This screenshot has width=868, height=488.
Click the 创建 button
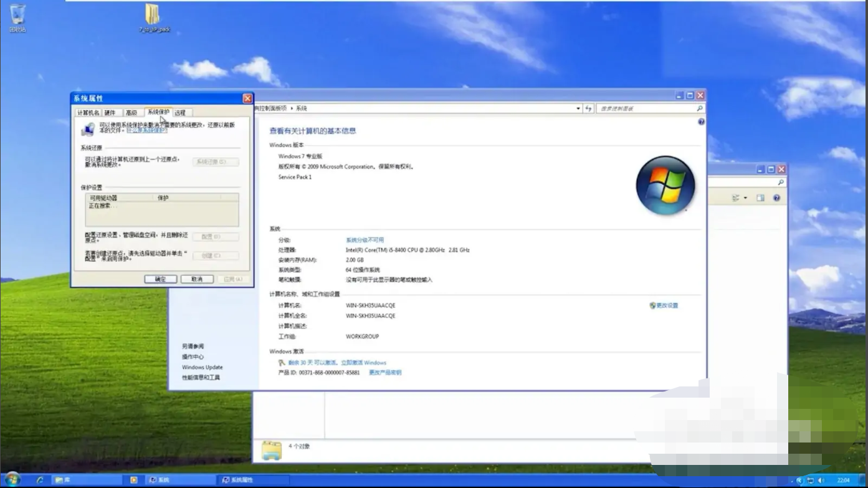(216, 256)
